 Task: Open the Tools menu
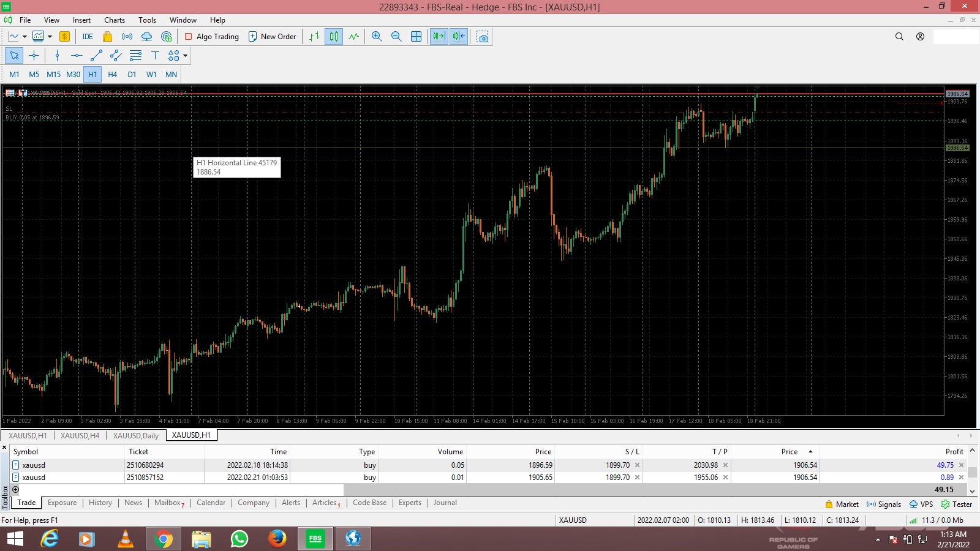pyautogui.click(x=147, y=20)
